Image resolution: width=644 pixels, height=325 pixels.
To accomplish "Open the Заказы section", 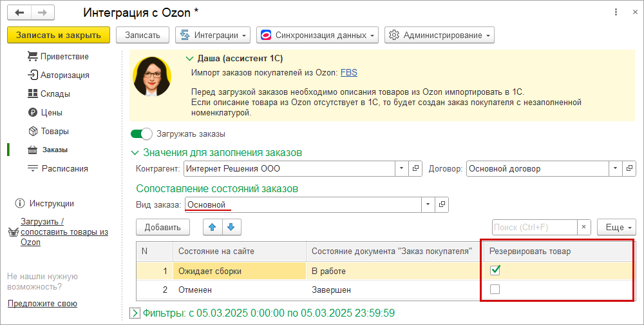I will tap(47, 150).
